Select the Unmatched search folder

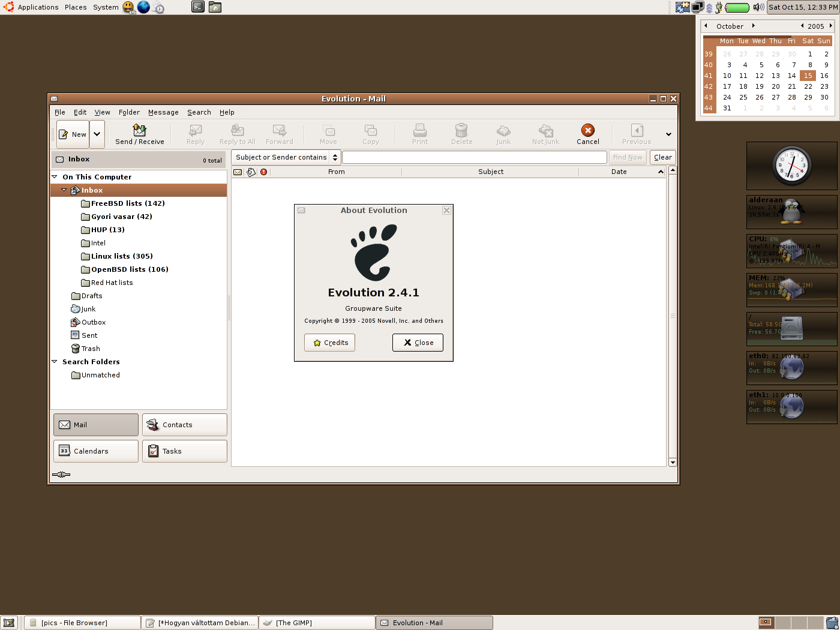click(101, 375)
